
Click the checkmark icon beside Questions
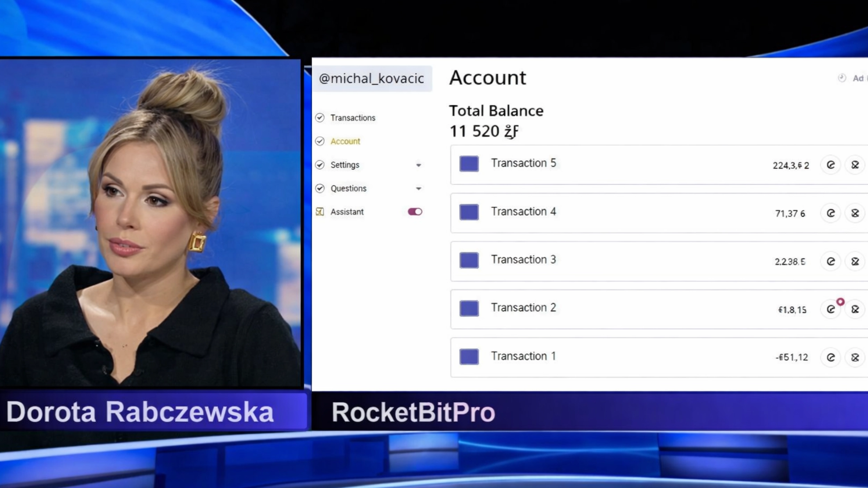click(x=320, y=188)
